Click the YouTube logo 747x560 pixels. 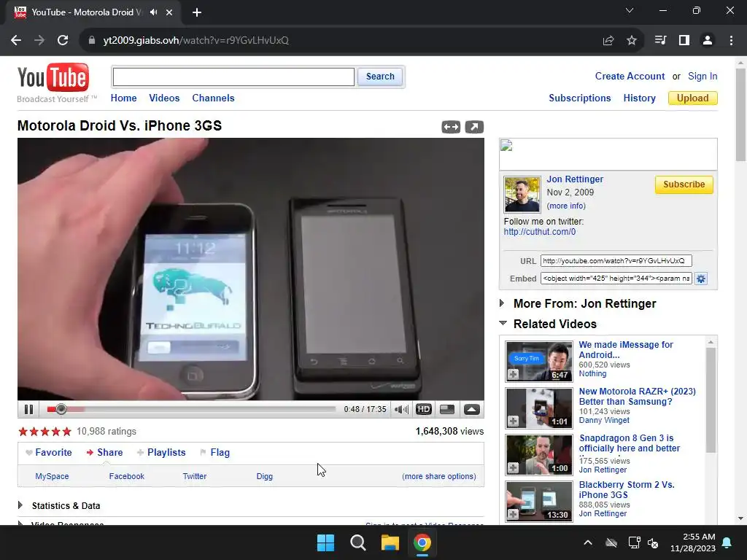[53, 78]
